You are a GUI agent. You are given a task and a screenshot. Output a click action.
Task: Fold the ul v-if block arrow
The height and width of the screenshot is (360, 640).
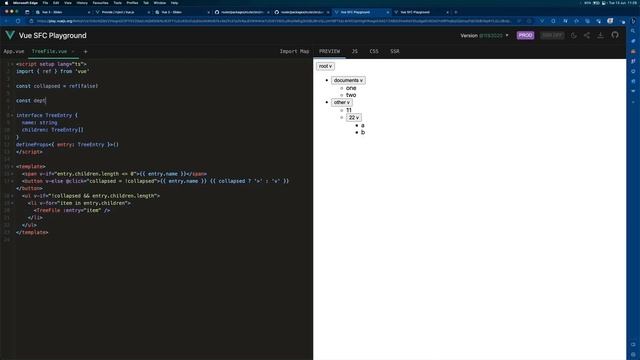(12, 196)
